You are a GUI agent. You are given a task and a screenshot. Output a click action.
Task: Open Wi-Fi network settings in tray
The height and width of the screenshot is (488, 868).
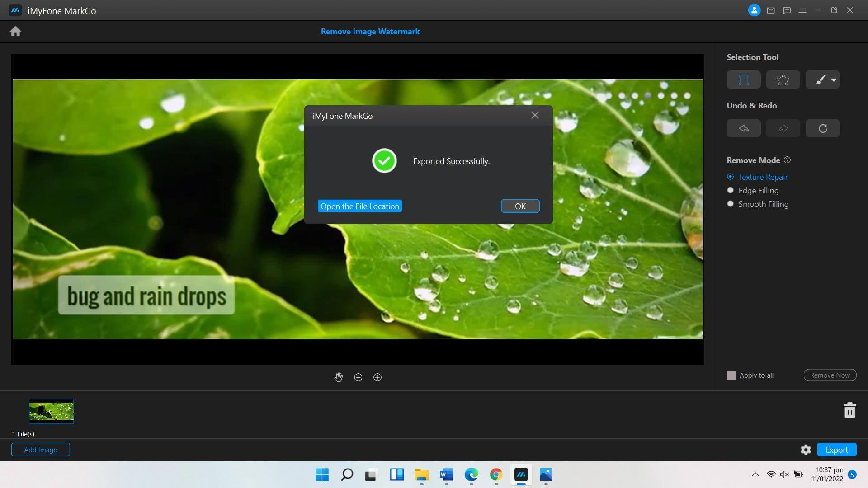(x=771, y=474)
